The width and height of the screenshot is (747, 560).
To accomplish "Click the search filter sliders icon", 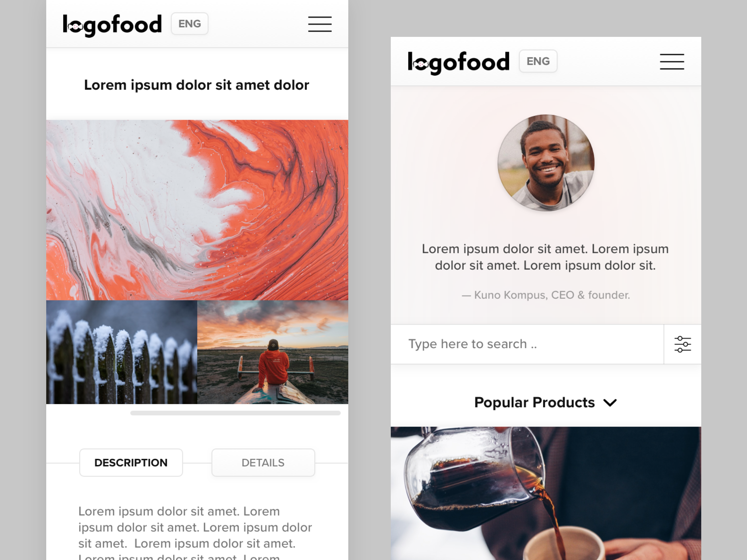I will click(683, 344).
